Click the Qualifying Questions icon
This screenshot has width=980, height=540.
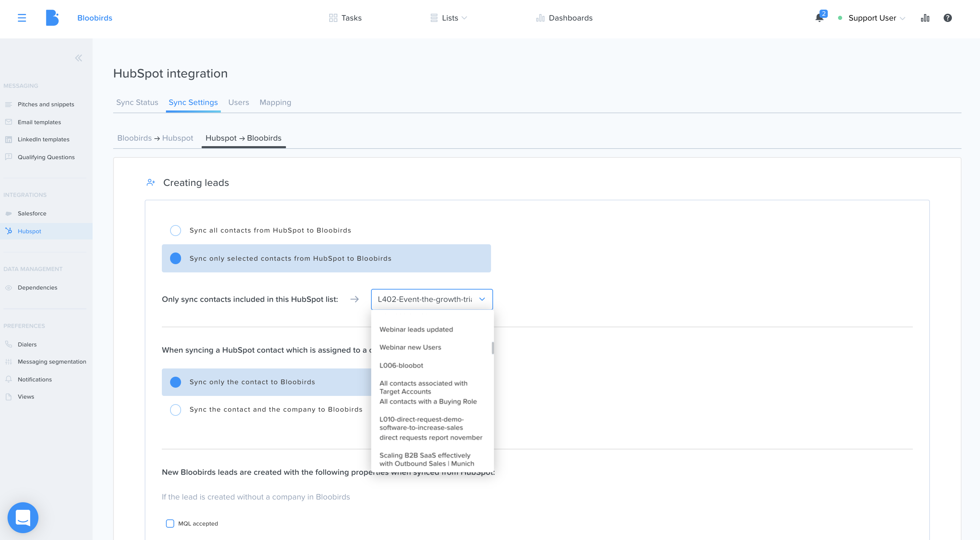click(8, 157)
